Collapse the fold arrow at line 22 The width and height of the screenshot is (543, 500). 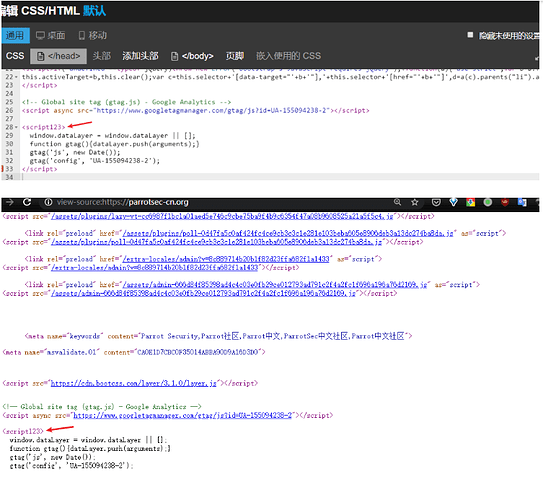16,77
